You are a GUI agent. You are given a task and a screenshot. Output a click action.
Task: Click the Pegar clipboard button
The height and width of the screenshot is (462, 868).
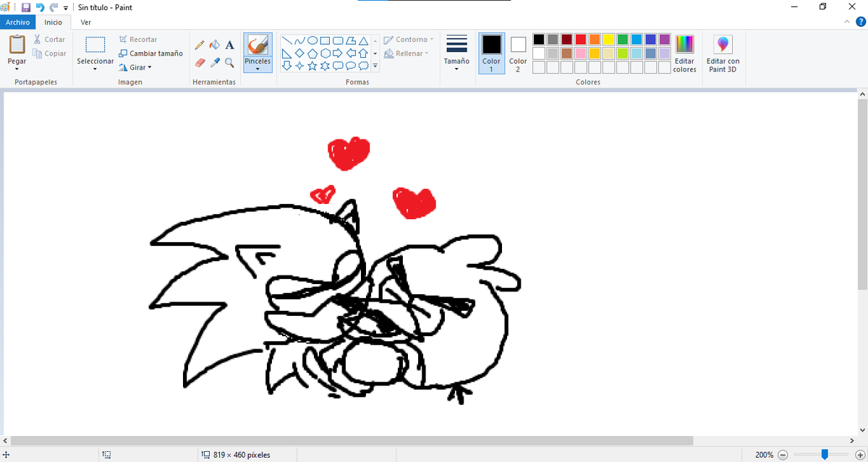coord(17,46)
